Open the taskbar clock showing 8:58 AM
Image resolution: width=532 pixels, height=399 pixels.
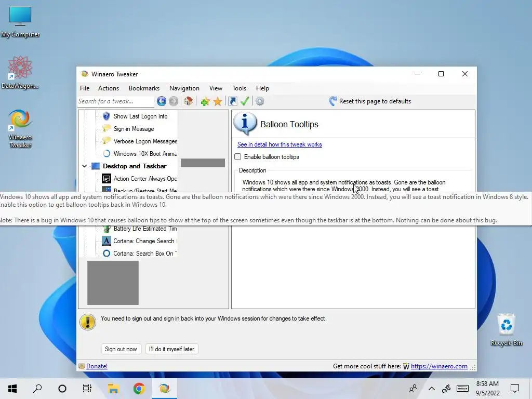point(487,389)
